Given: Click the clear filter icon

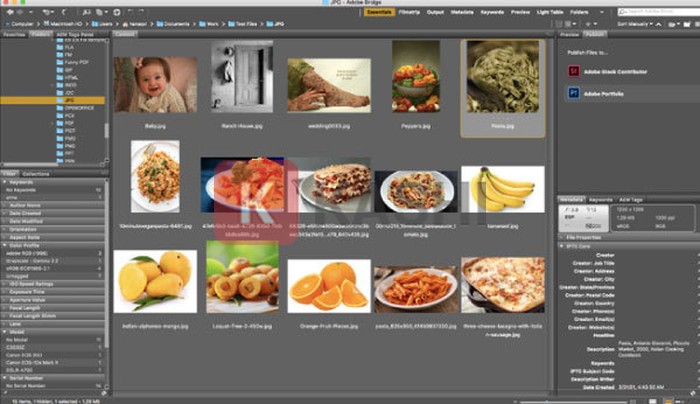Looking at the screenshot, I should pos(104,393).
